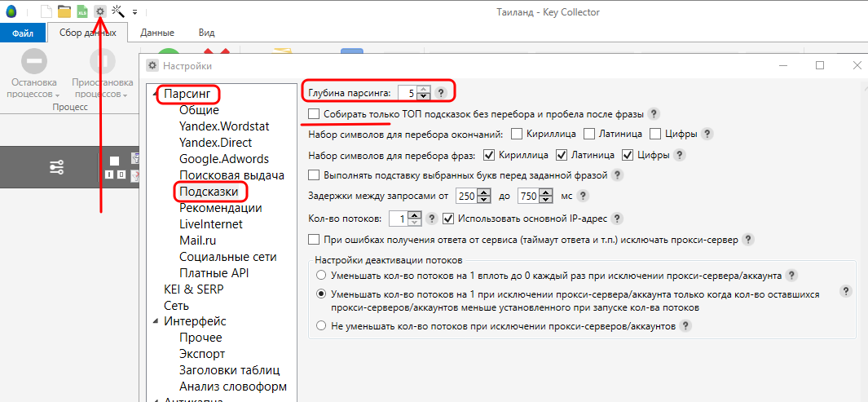Click the open folder icon in title bar
This screenshot has height=402, width=868.
64,11
